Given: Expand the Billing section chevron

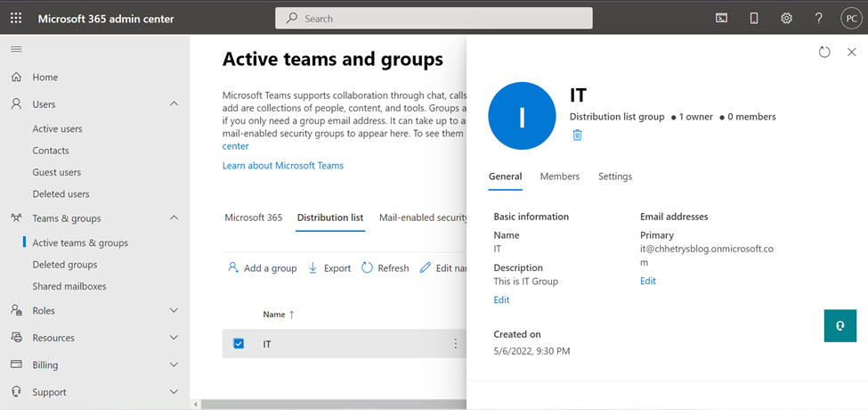Looking at the screenshot, I should [x=174, y=365].
